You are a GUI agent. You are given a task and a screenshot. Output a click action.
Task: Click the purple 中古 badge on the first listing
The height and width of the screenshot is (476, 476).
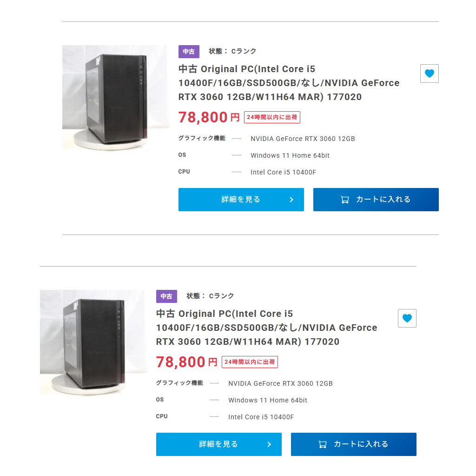[189, 52]
